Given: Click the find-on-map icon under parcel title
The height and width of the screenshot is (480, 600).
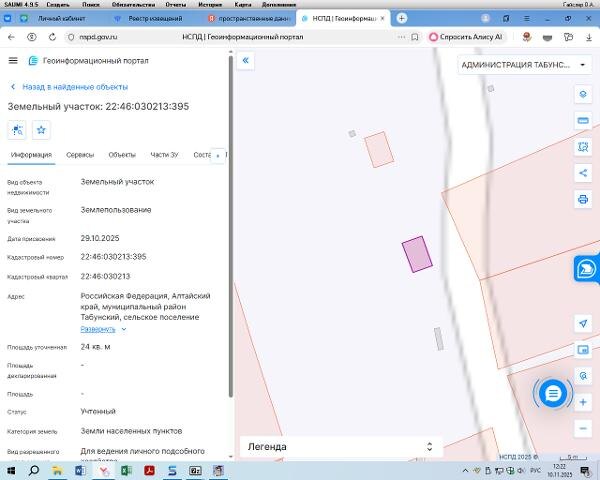Looking at the screenshot, I should coord(17,130).
